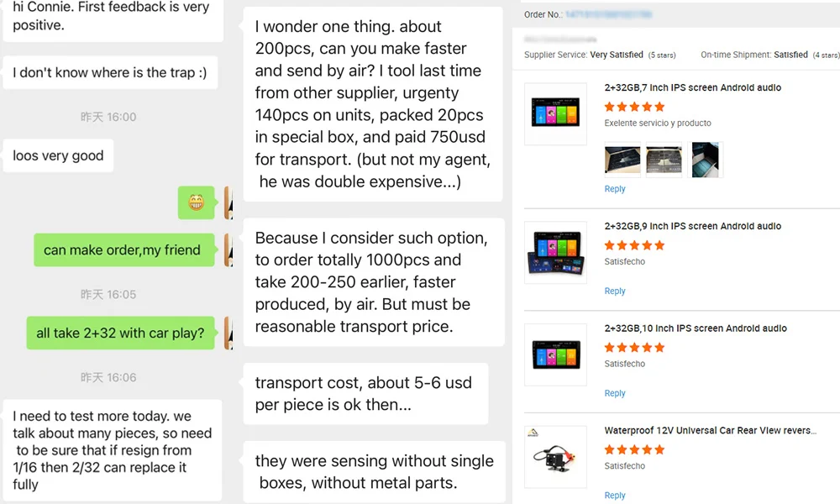Reply to the 'Exelente servicio y producto' review
This screenshot has width=840, height=504.
[615, 189]
